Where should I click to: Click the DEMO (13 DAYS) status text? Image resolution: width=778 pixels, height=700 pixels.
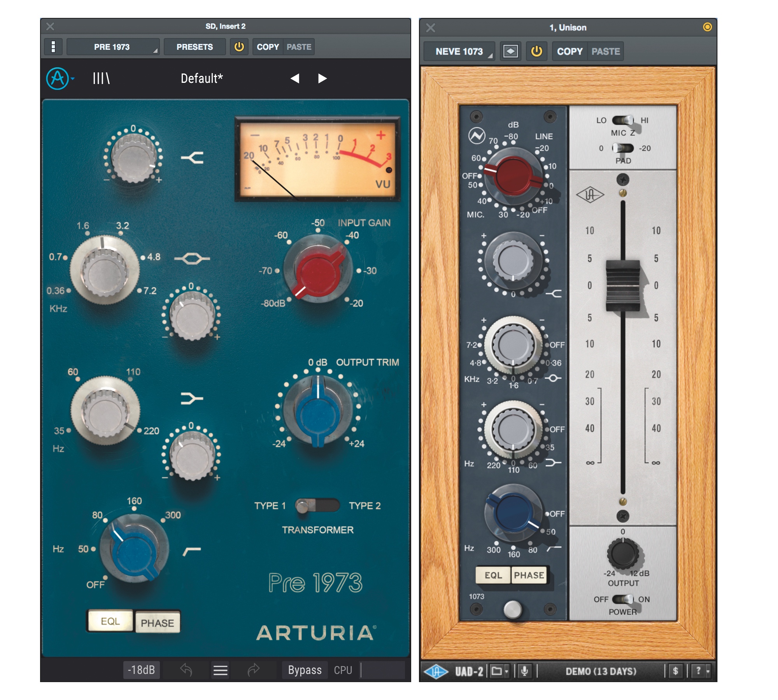[601, 671]
